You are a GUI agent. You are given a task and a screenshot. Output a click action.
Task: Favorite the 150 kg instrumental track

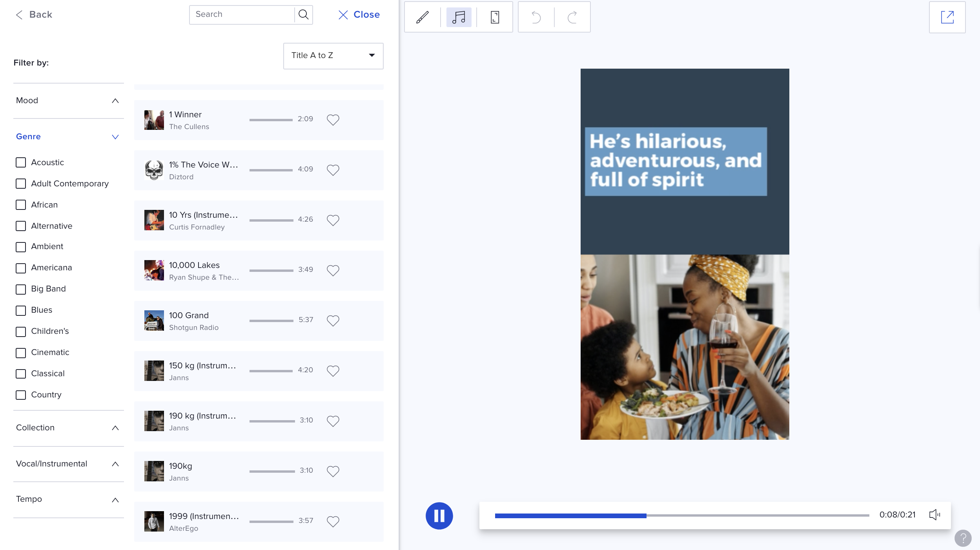pyautogui.click(x=333, y=371)
